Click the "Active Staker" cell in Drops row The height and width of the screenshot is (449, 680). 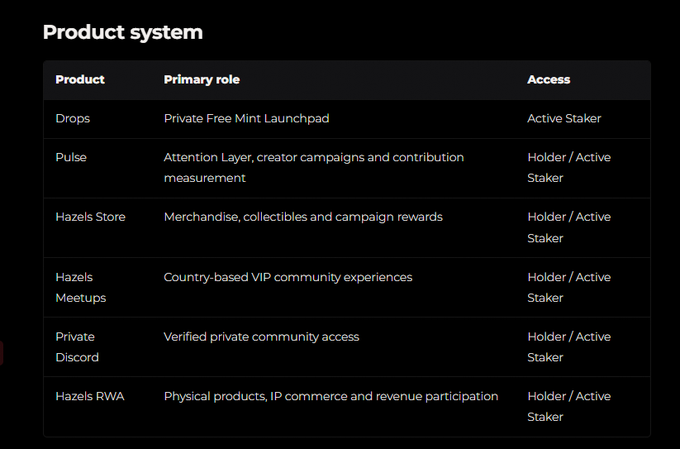[564, 118]
